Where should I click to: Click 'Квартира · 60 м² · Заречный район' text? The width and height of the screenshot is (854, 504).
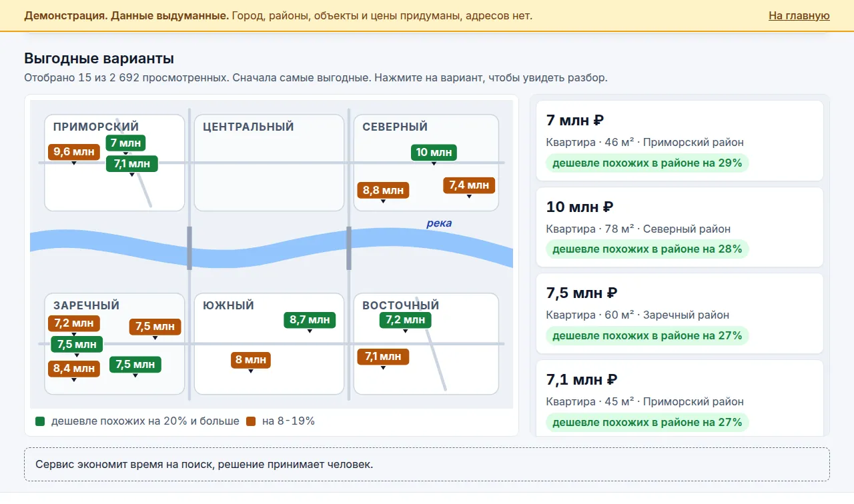pos(638,315)
